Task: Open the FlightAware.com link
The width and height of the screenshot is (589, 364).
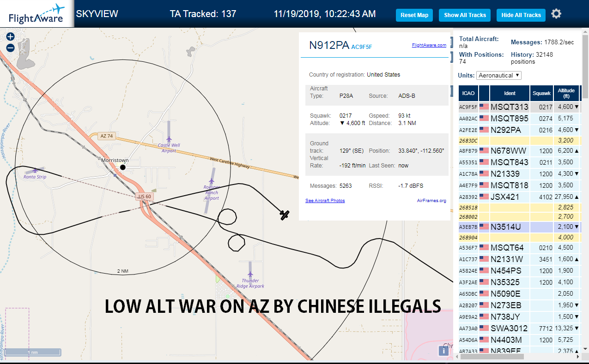Action: tap(429, 45)
